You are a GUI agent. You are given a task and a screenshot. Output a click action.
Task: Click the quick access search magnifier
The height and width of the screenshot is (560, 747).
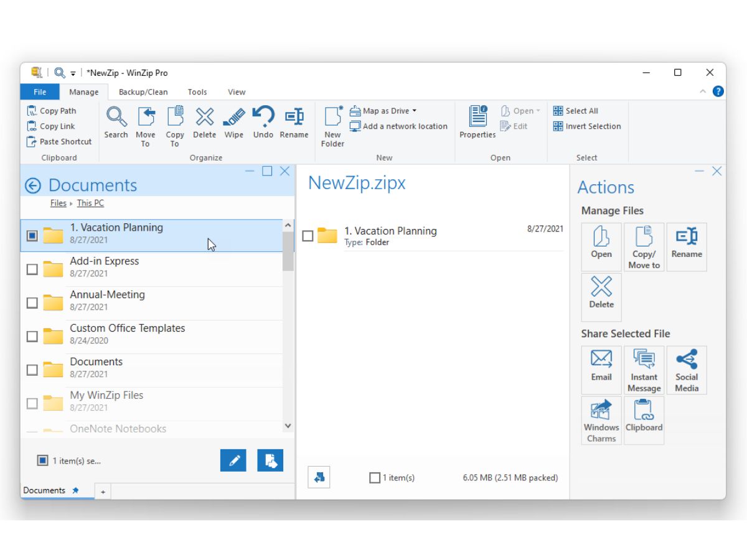(x=60, y=73)
